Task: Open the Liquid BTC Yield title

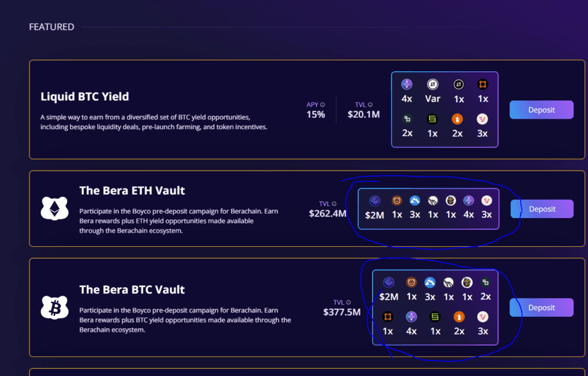Action: (84, 96)
